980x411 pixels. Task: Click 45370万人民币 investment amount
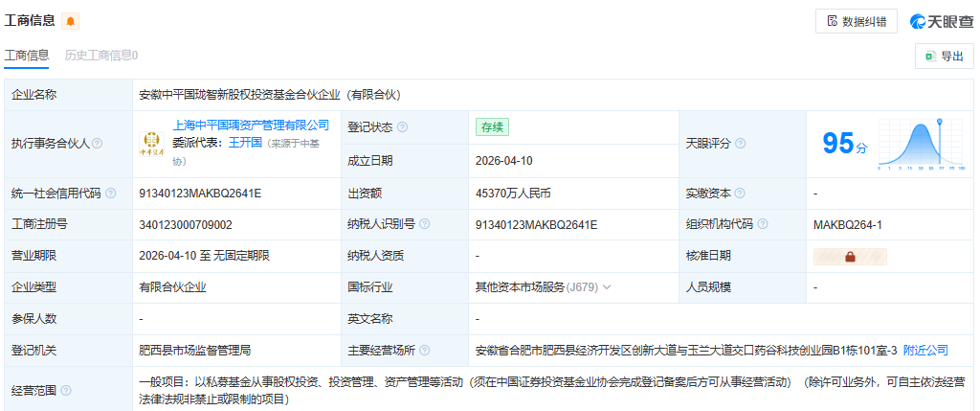point(513,194)
